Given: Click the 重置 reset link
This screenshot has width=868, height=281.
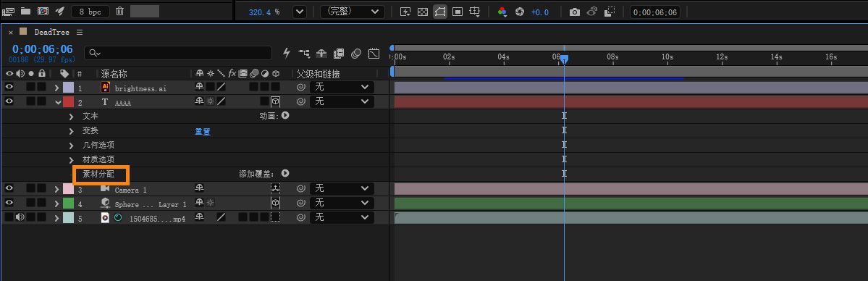Looking at the screenshot, I should coord(203,131).
